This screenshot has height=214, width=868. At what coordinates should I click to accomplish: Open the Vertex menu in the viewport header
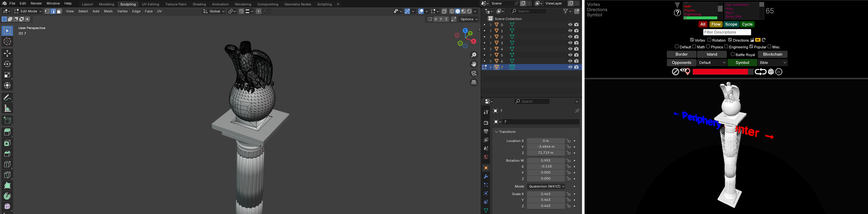[x=122, y=12]
